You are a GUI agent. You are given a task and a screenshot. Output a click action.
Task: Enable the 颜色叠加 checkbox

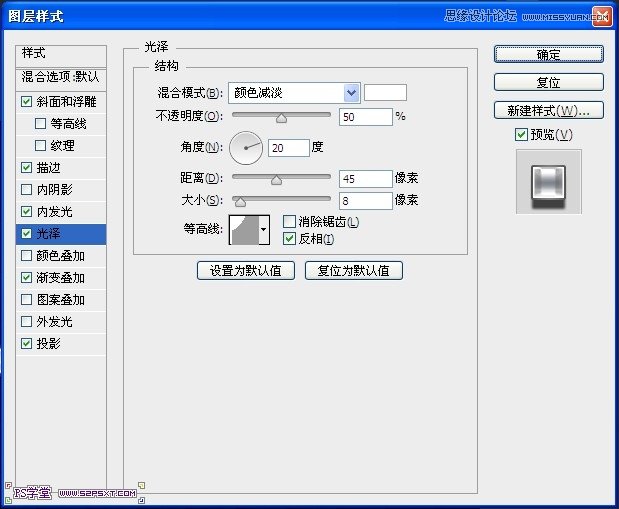(x=26, y=256)
